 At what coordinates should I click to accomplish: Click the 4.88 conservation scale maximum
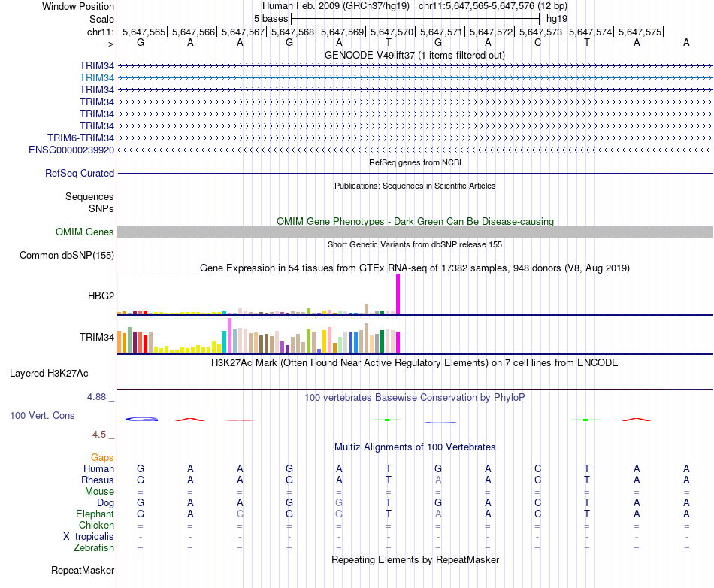(x=96, y=397)
